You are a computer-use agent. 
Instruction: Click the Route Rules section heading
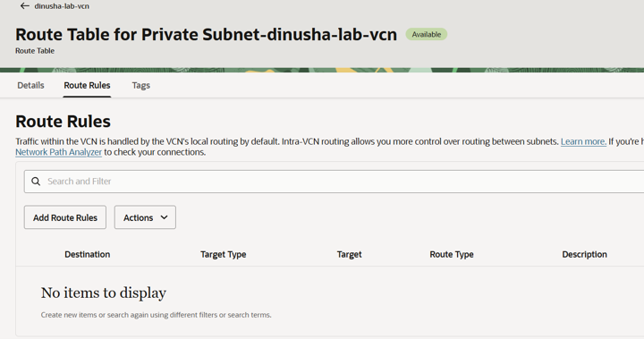63,122
